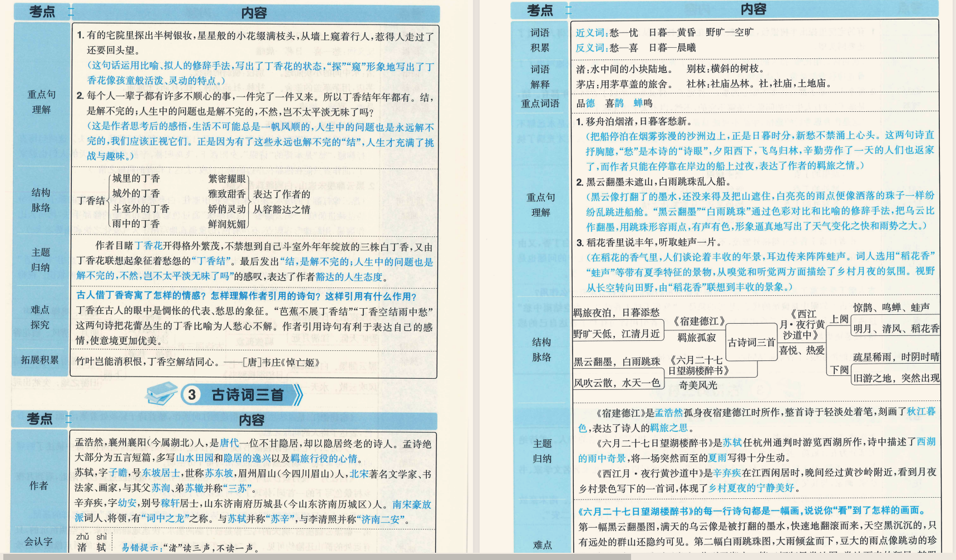This screenshot has height=560, width=956.
Task: Click 旧游之地，突然出现 branch
Action: [896, 378]
